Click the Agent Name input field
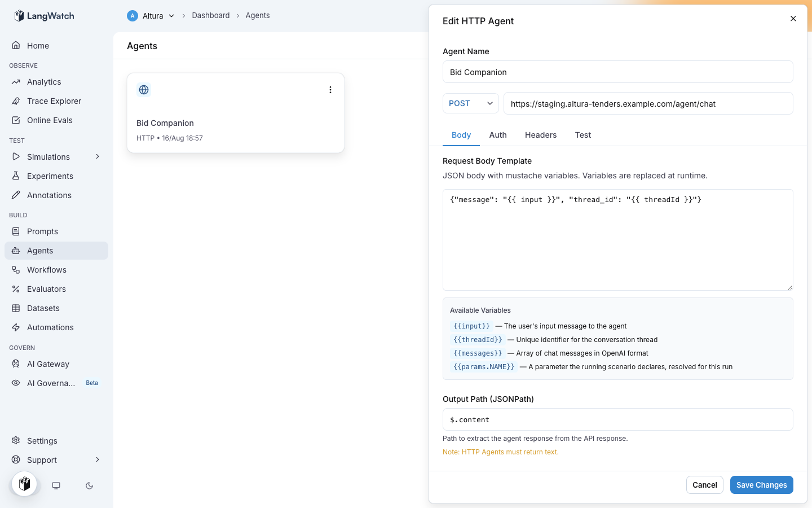Screen dimensions: 812x508 click(618, 72)
